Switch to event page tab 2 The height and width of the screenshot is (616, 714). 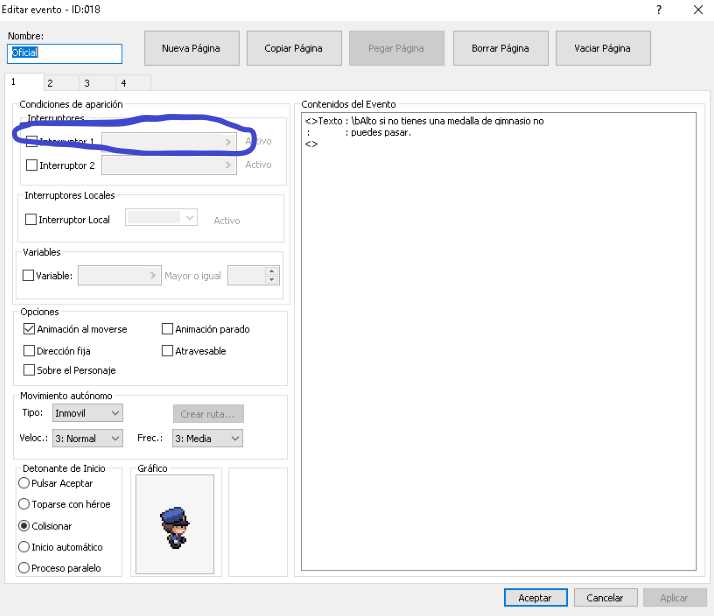point(48,83)
